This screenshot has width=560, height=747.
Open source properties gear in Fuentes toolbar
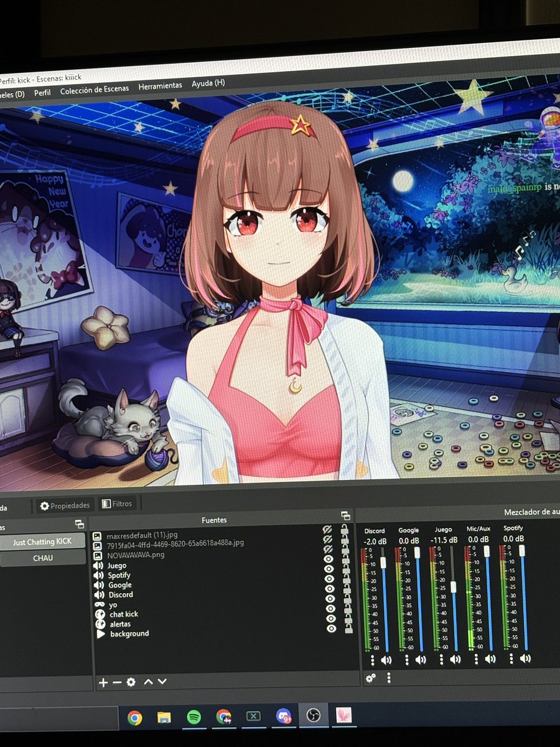click(131, 682)
